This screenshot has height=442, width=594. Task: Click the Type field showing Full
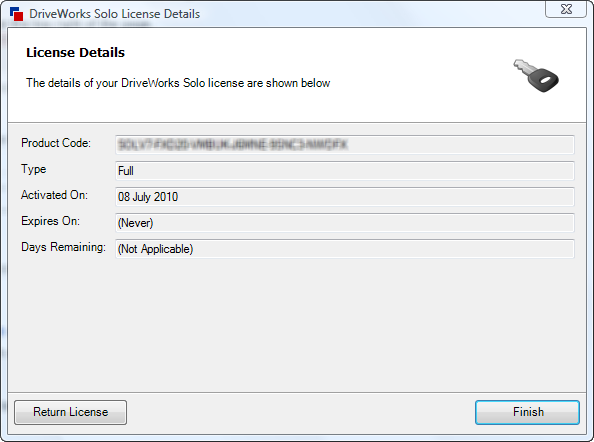click(x=345, y=171)
